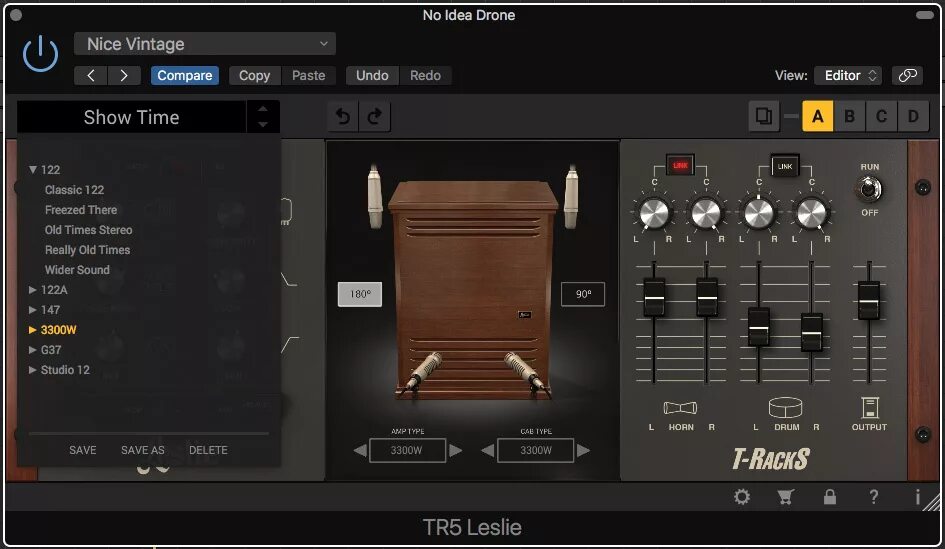Expand the 3300W preset folder
This screenshot has height=549, width=945.
pyautogui.click(x=33, y=330)
